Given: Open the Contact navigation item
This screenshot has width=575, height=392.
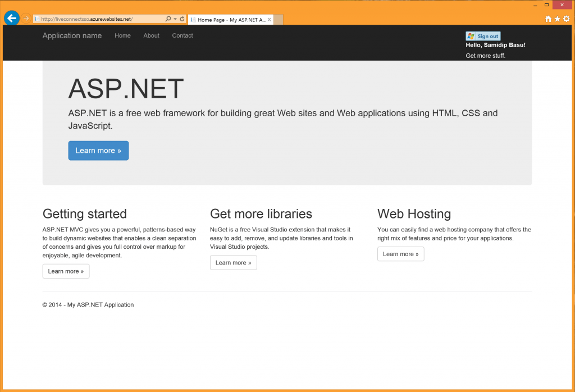Looking at the screenshot, I should [x=182, y=35].
